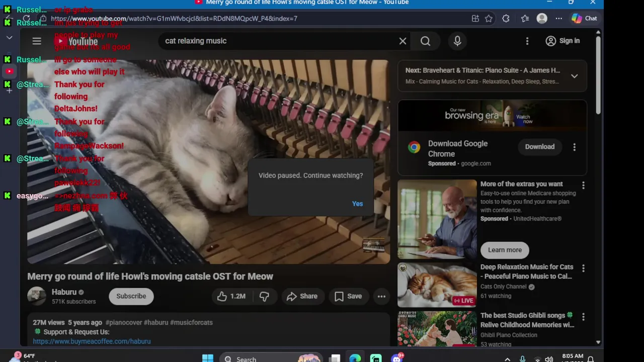
Task: Open the taskbar volume speaker icon
Action: tap(549, 359)
